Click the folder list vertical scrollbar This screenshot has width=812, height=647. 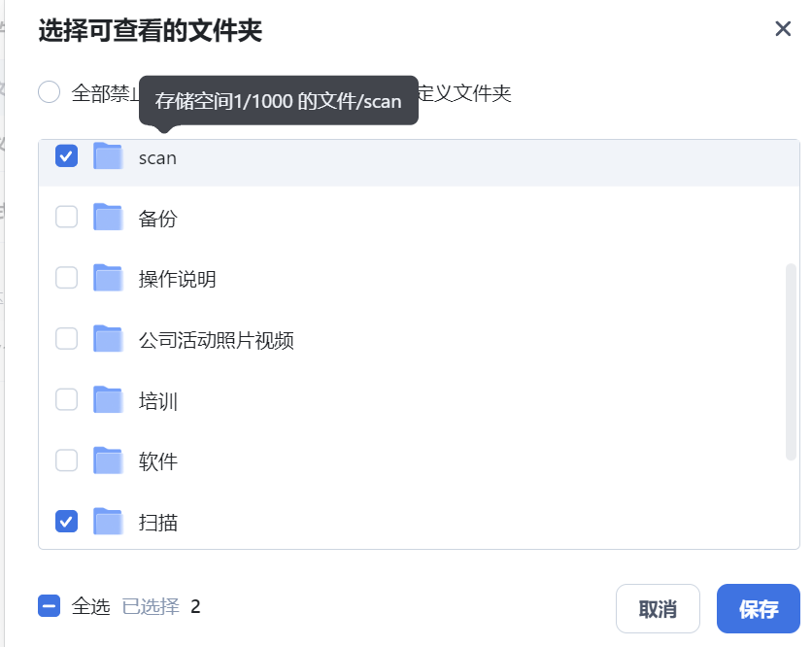tap(791, 361)
